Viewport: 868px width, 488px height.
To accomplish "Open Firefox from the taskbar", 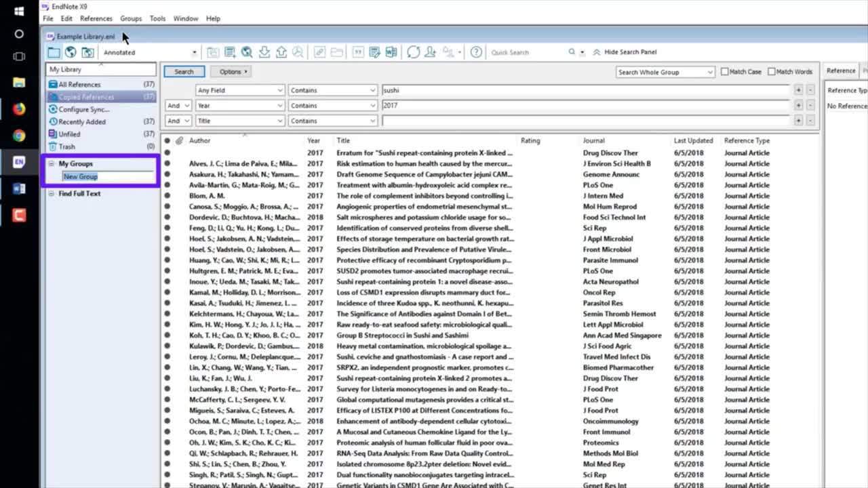I will point(19,108).
